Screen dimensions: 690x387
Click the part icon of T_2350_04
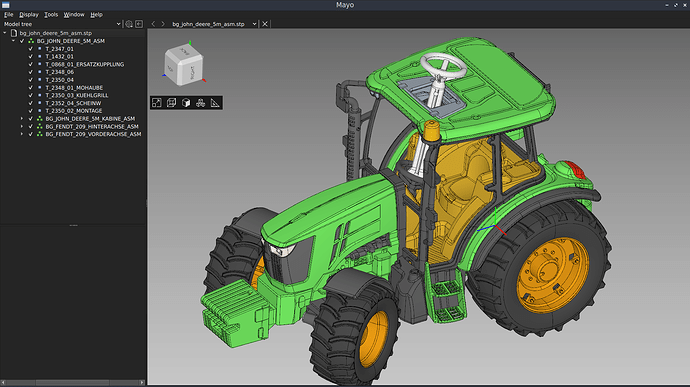(x=40, y=80)
